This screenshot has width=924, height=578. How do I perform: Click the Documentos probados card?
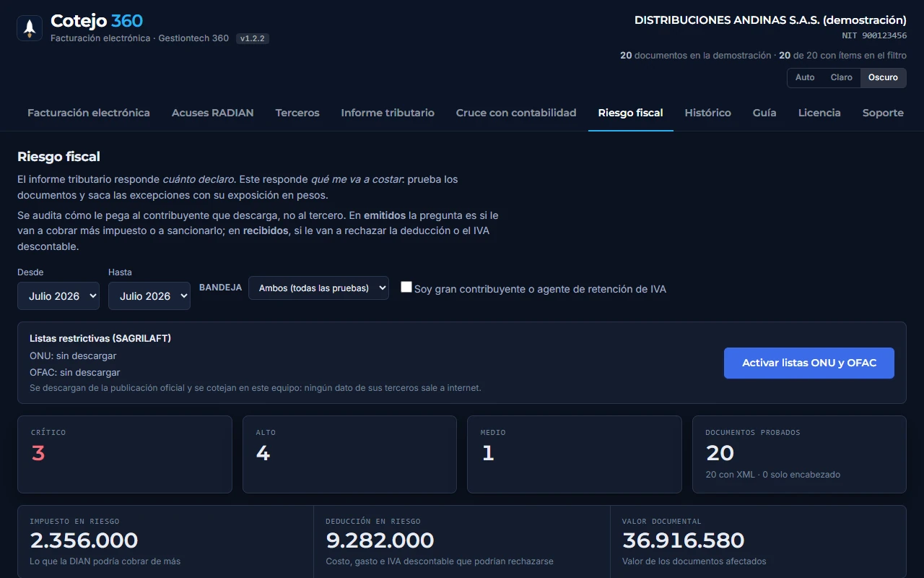(x=799, y=454)
